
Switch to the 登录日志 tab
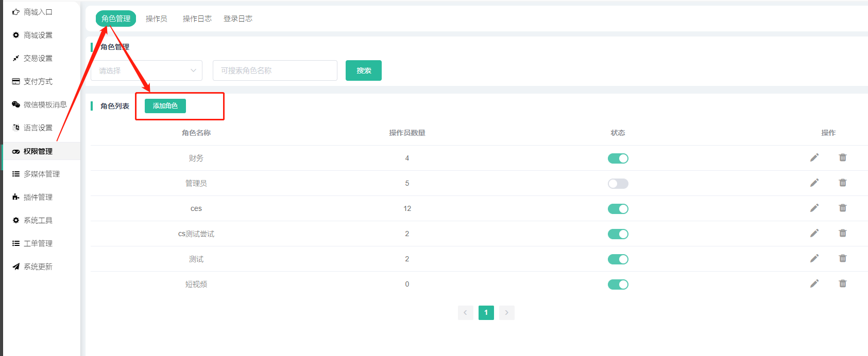pos(237,19)
